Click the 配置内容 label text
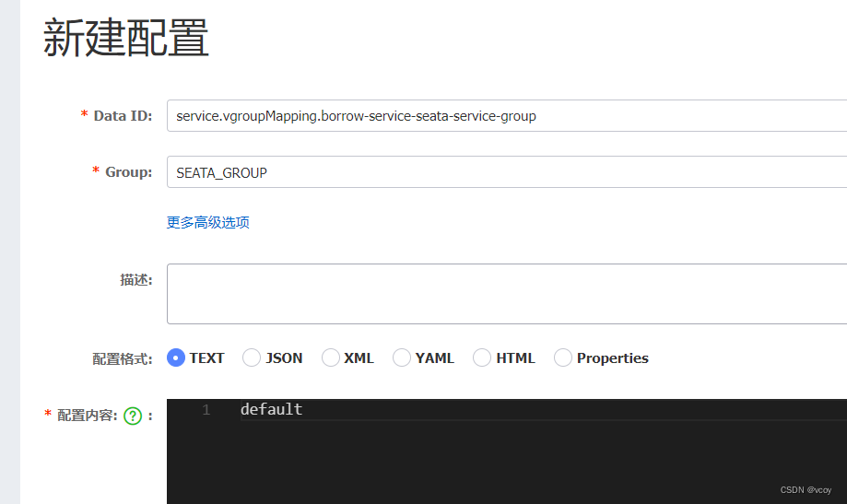The width and height of the screenshot is (847, 504). click(87, 416)
